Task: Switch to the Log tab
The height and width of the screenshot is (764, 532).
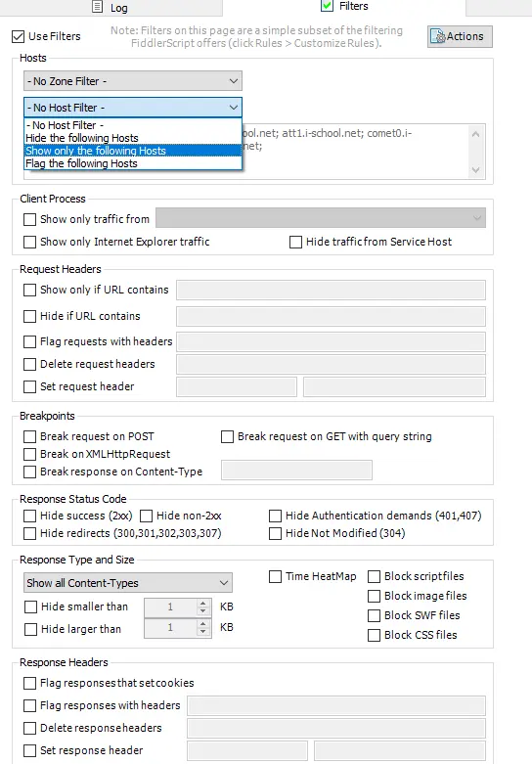Action: (111, 7)
